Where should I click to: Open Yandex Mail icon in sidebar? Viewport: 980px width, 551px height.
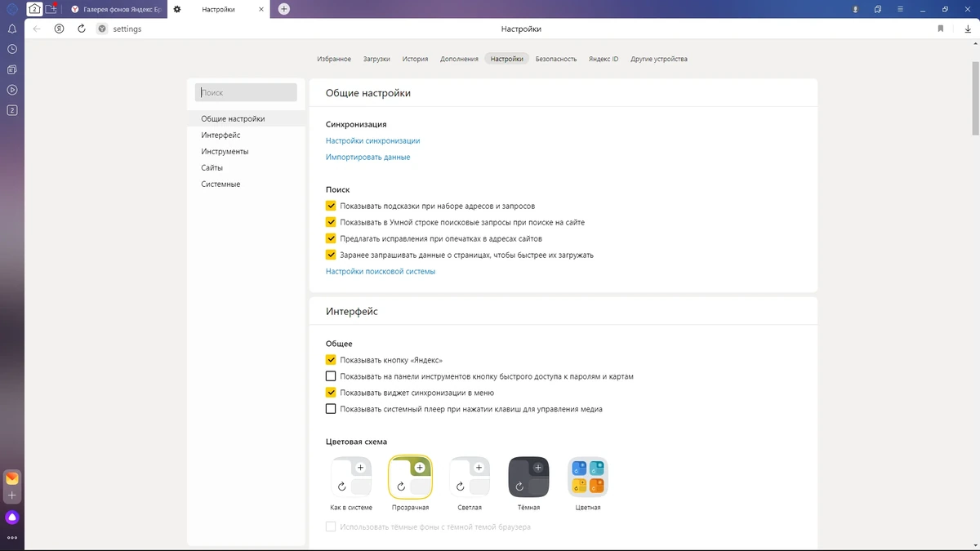[12, 478]
